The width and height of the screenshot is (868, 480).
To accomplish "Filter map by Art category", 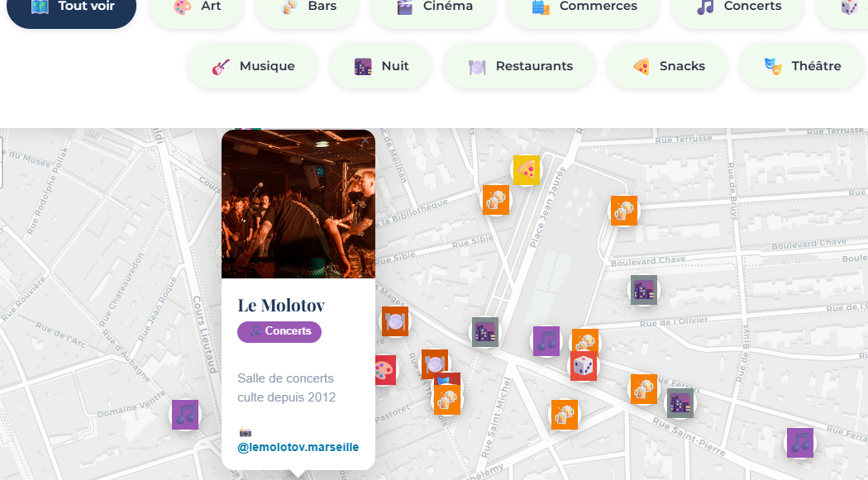I will 197,7.
